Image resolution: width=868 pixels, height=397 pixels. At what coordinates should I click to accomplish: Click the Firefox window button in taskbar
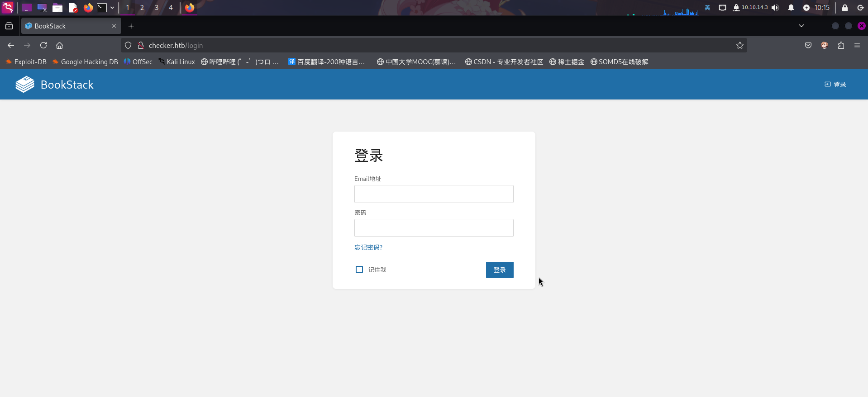(190, 8)
